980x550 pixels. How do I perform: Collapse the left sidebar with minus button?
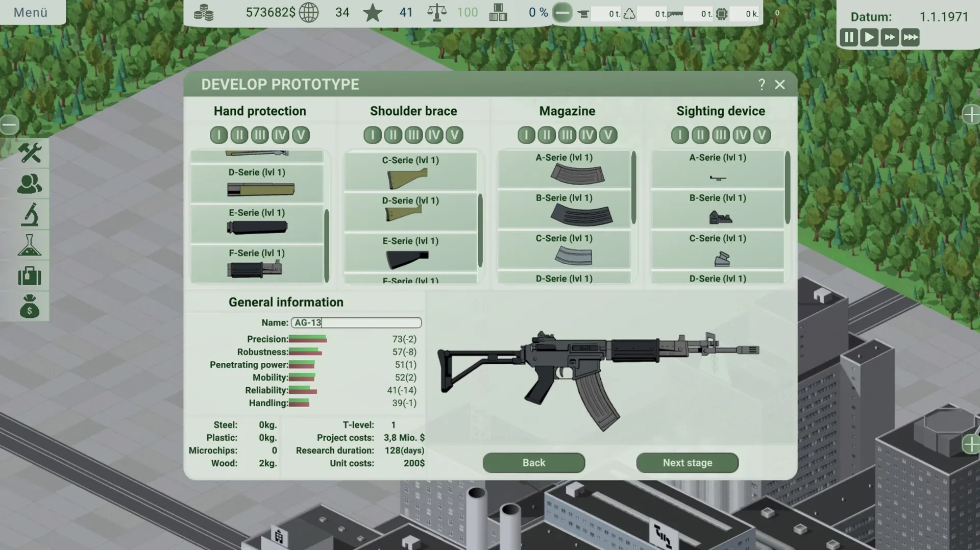point(9,125)
